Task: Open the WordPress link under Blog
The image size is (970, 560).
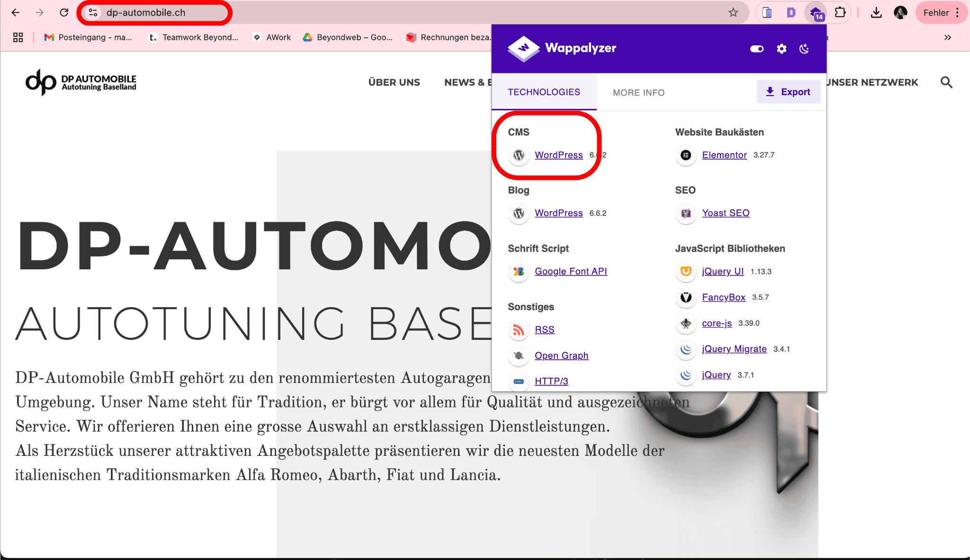Action: click(x=558, y=213)
